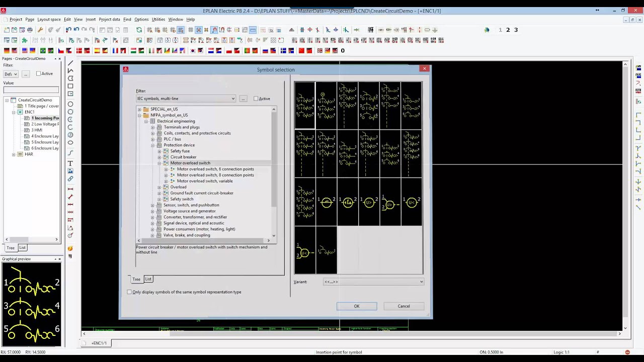Click the blue-green 3D view icon
The height and width of the screenshot is (362, 644).
[487, 30]
